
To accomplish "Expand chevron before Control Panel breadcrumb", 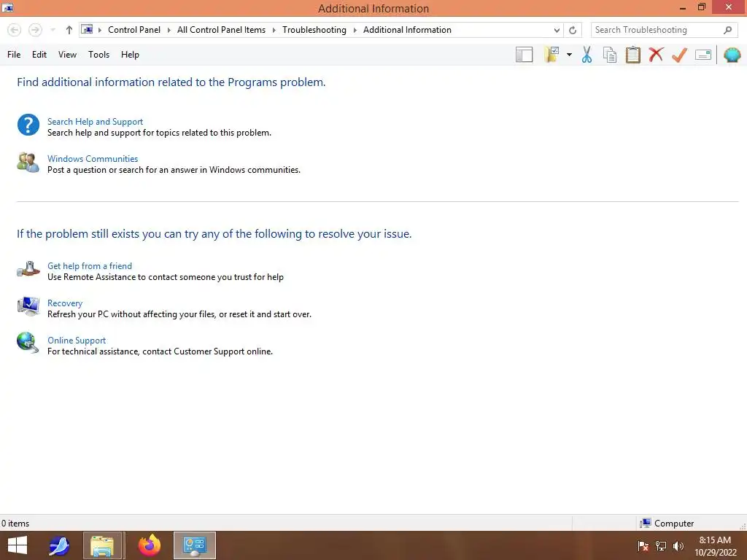I will 99,30.
